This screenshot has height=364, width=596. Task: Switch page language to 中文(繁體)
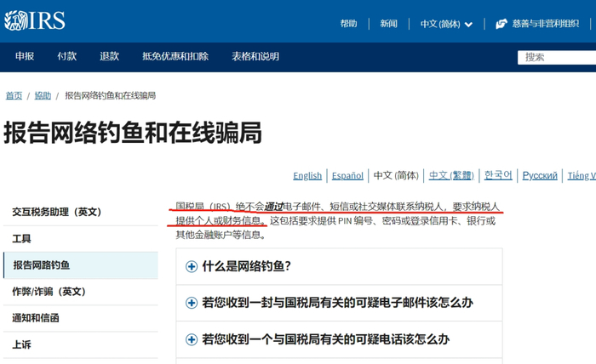[451, 175]
